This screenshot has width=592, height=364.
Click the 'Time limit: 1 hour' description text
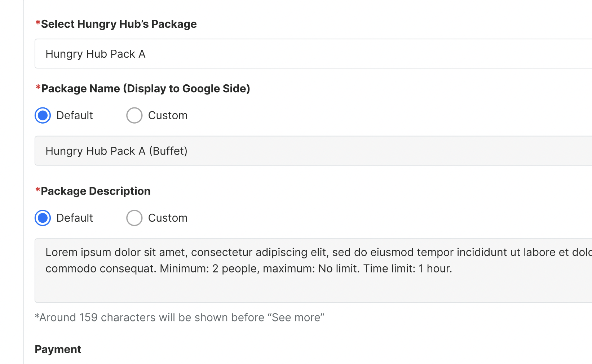click(x=407, y=268)
